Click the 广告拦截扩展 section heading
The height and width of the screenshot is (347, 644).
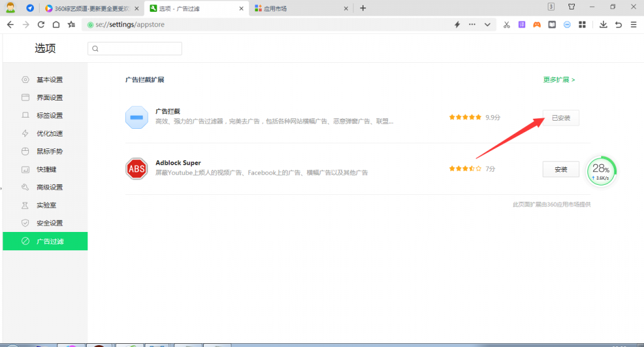tap(145, 80)
